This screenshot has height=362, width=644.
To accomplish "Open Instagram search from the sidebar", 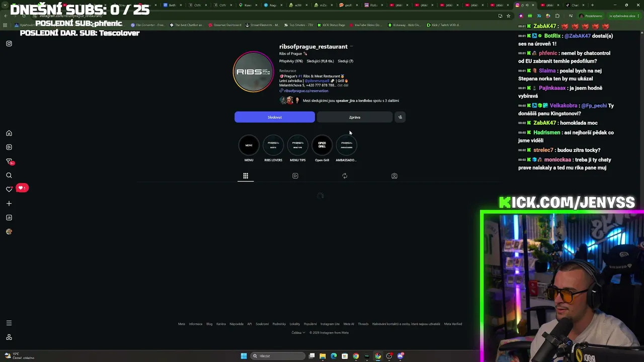I will tap(9, 175).
